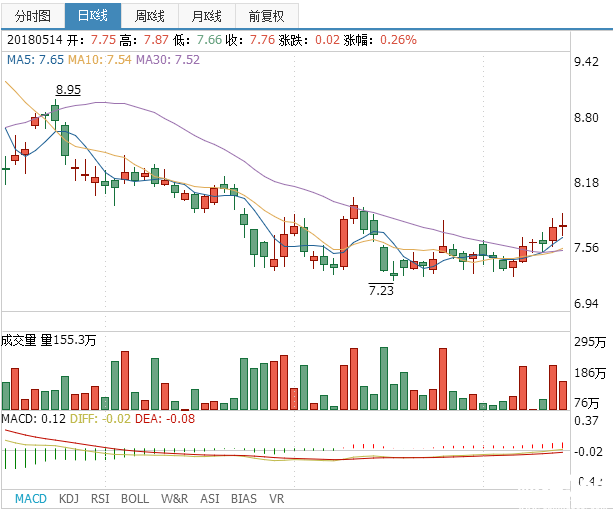Screen dimensions: 613x516
Task: Click the MA10: 7.54 legend
Action: [100, 60]
